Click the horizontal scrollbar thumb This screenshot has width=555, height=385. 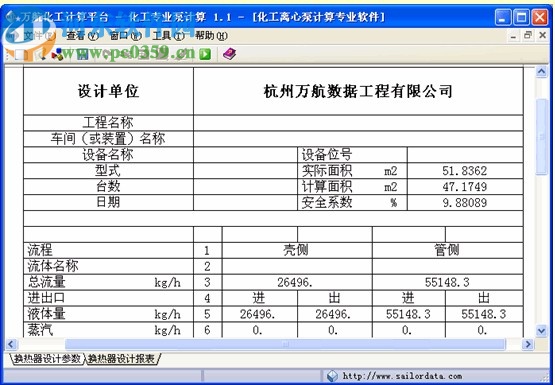285,344
